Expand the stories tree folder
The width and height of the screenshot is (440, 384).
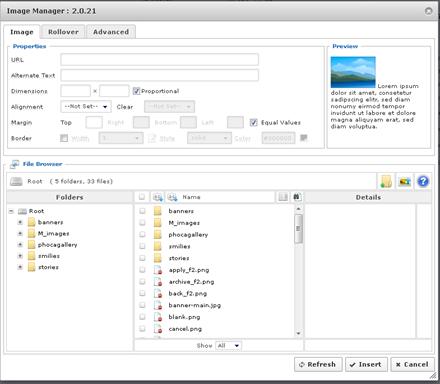[x=20, y=267]
